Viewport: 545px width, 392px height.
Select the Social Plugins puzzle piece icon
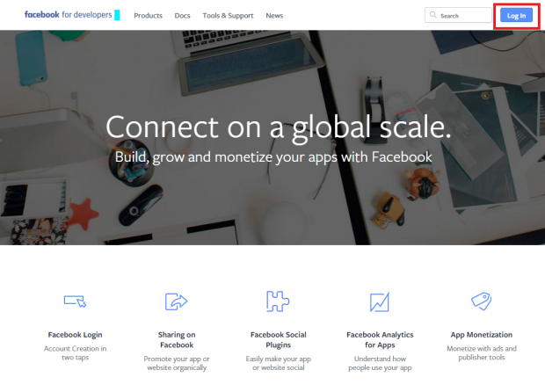click(278, 301)
